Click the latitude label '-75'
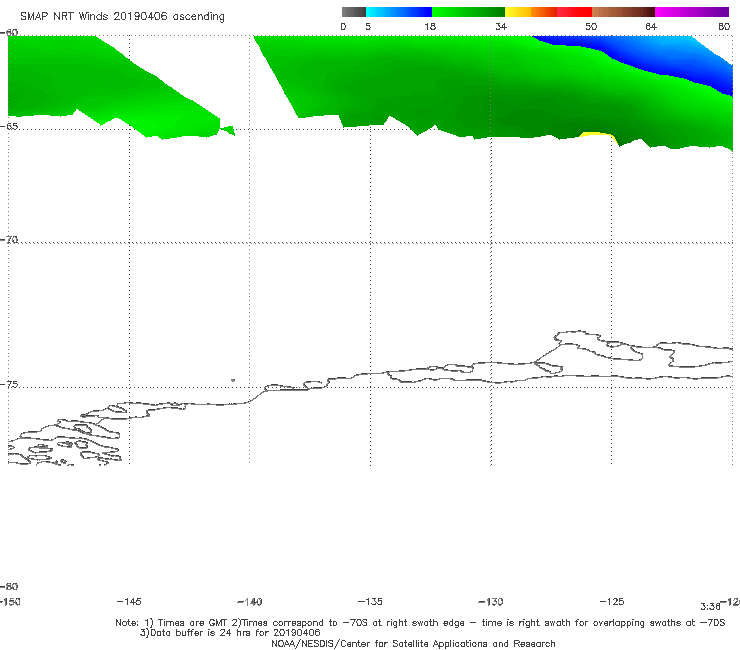Image resolution: width=740 pixels, height=650 pixels. point(9,384)
